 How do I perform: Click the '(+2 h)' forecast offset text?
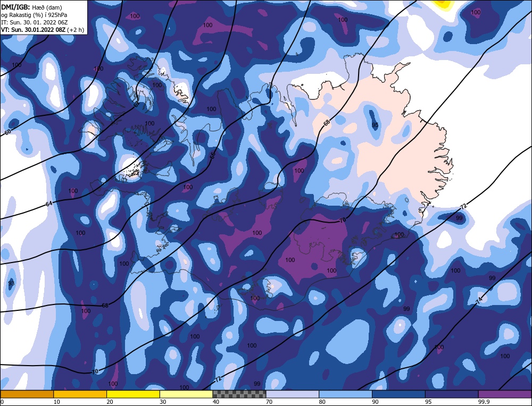pyautogui.click(x=76, y=30)
